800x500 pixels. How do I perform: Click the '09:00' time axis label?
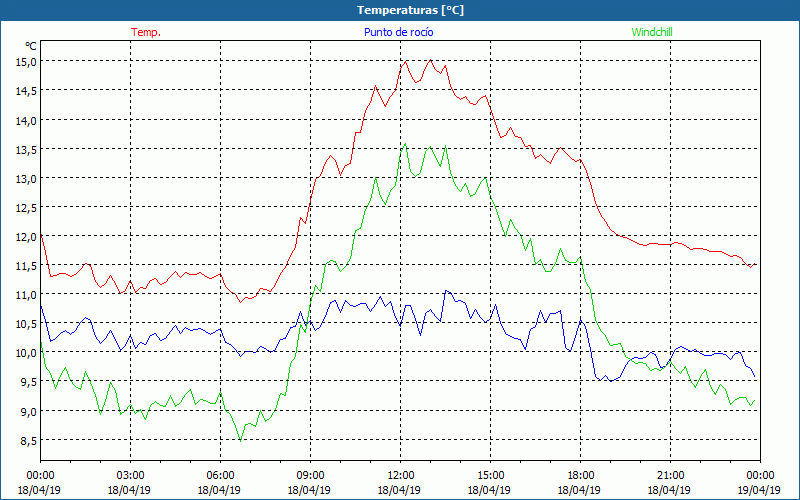coord(310,476)
